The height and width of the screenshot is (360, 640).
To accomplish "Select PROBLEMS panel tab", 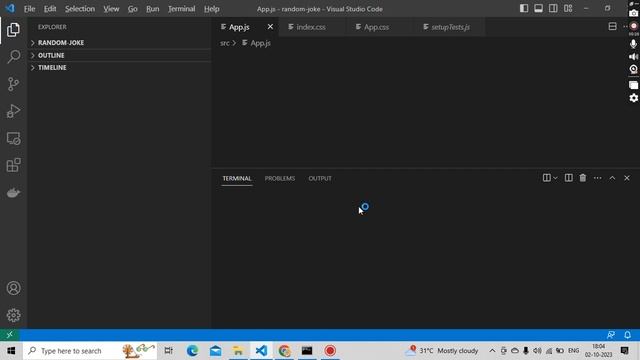I will click(x=280, y=178).
